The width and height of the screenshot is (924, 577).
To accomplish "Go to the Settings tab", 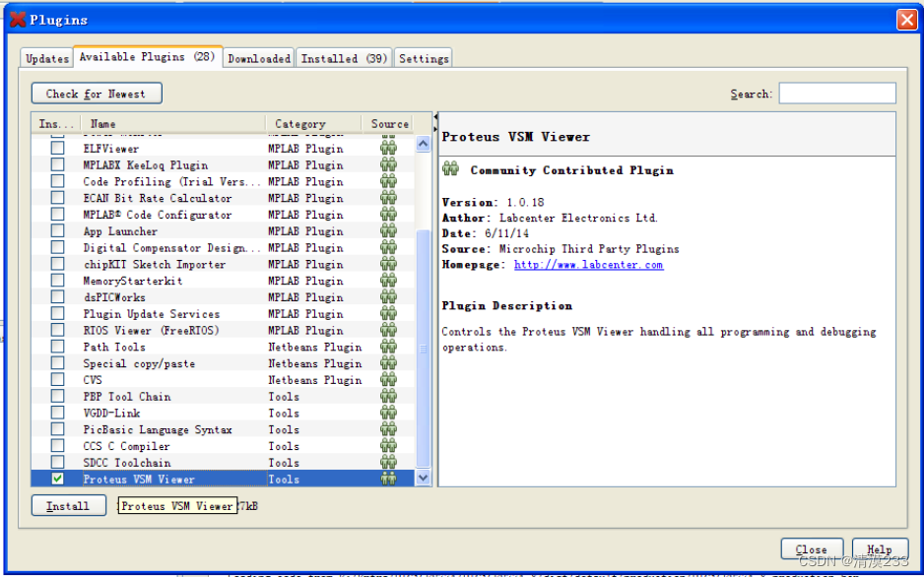I will point(424,58).
